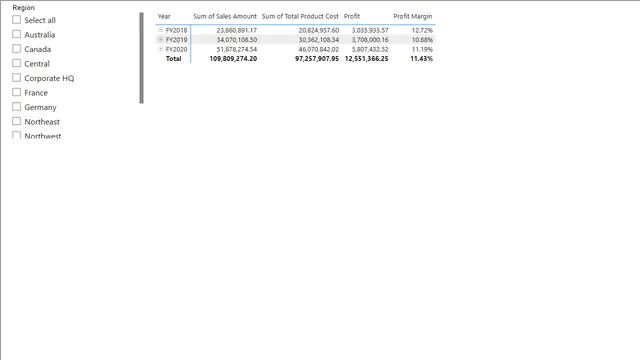Image resolution: width=640 pixels, height=360 pixels.
Task: Sort by Sum of Sales Amount header
Action: (x=225, y=16)
